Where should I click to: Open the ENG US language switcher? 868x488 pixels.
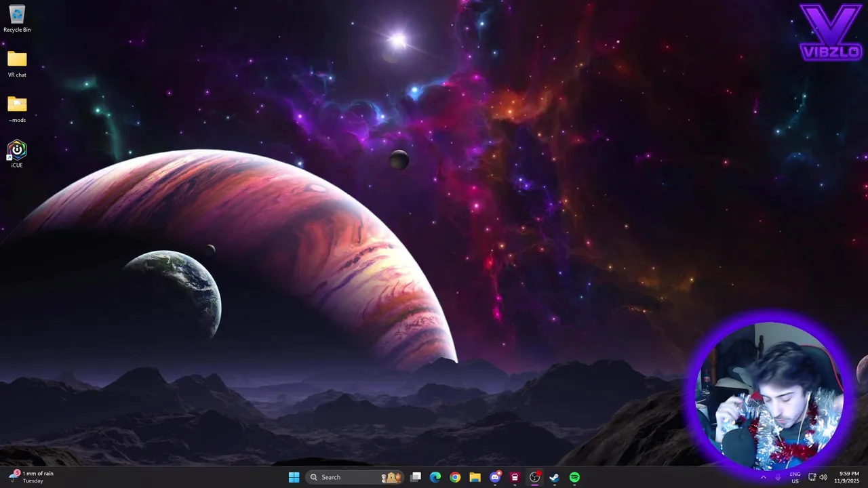tap(795, 477)
